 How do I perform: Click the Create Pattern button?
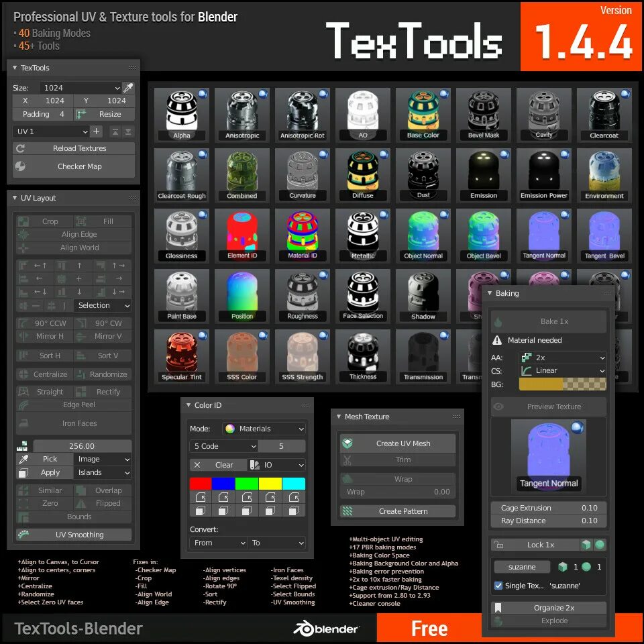[x=398, y=511]
